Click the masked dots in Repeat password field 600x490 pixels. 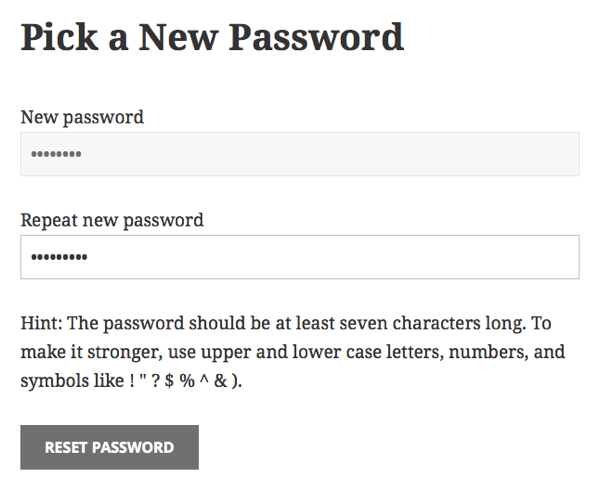(59, 258)
